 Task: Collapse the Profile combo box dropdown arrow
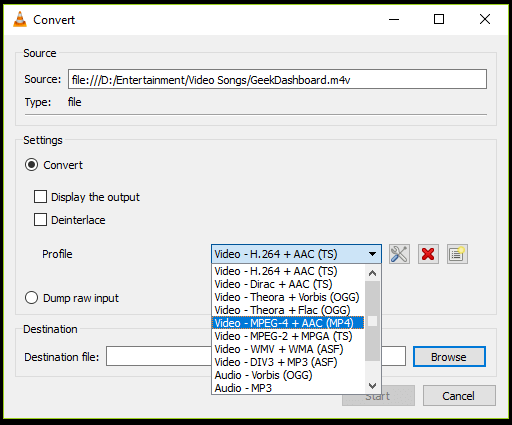pyautogui.click(x=372, y=254)
